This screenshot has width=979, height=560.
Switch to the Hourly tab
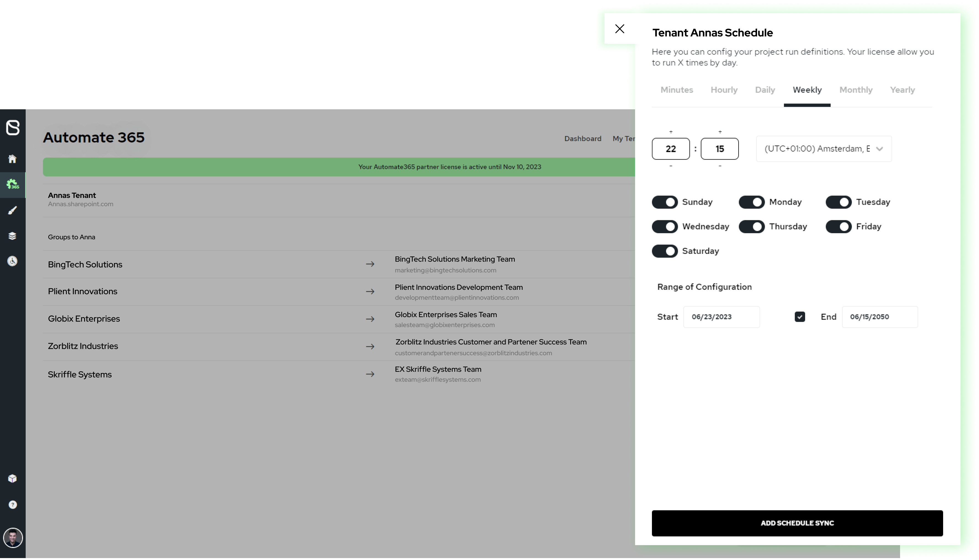(x=725, y=90)
